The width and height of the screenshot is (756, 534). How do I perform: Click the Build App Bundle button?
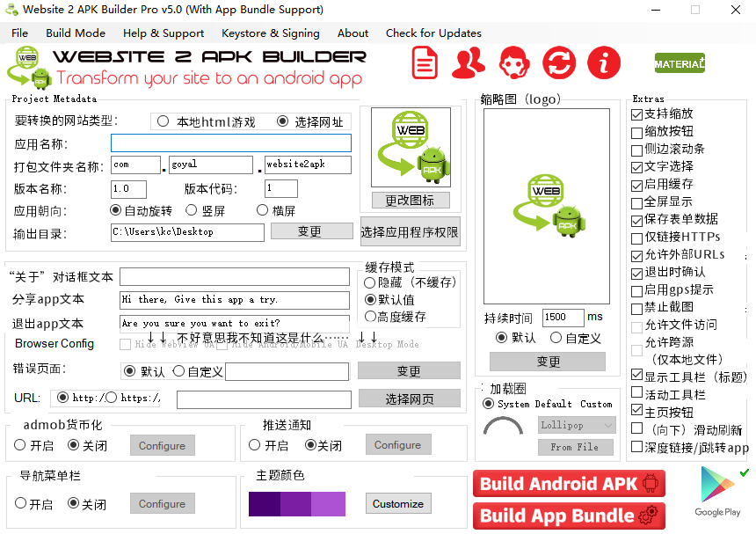(569, 516)
